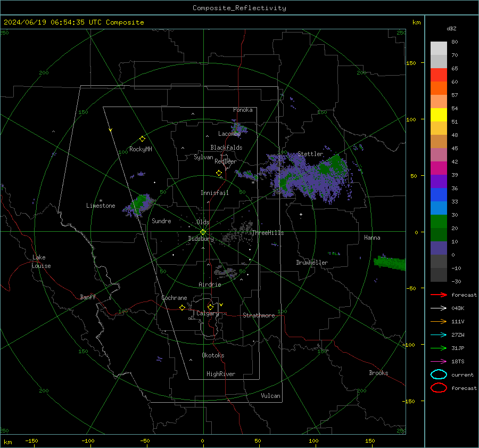The image size is (479, 448).
Task: Click the Sylvan label
Action: (203, 157)
